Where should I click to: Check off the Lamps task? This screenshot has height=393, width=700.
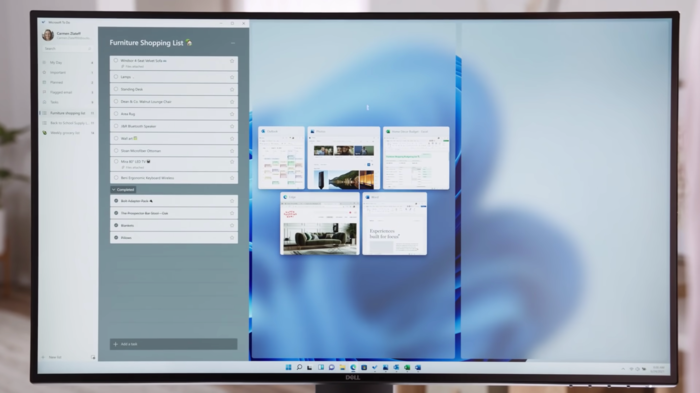(116, 77)
